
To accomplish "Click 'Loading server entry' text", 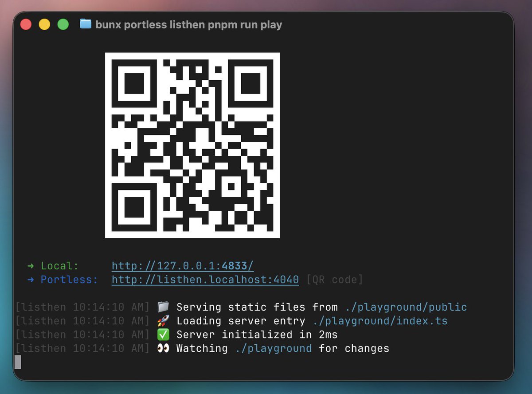I will pyautogui.click(x=241, y=321).
